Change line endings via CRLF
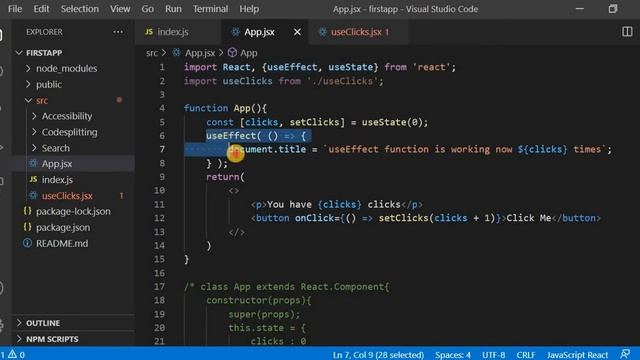The width and height of the screenshot is (640, 360). (526, 355)
